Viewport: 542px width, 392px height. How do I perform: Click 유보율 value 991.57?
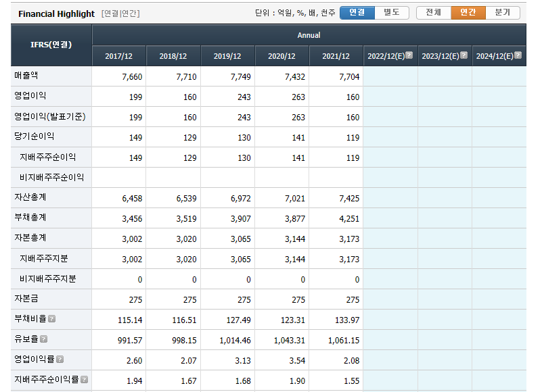[130, 341]
